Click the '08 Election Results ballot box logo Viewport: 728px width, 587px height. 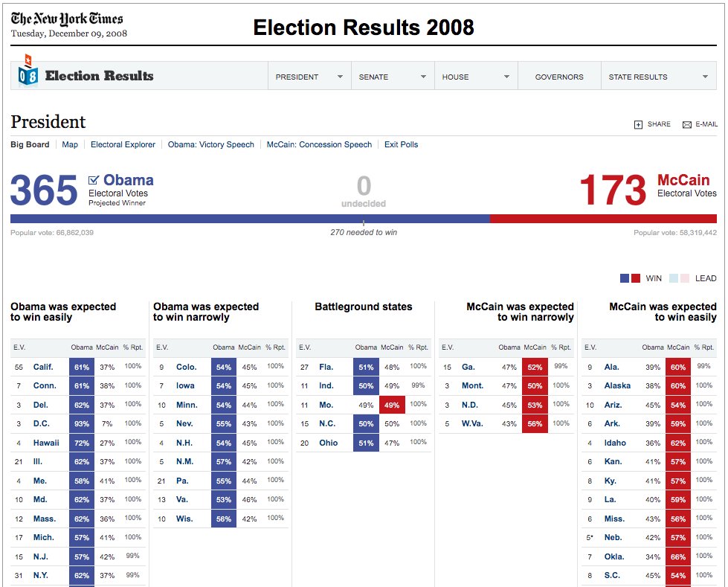[28, 71]
